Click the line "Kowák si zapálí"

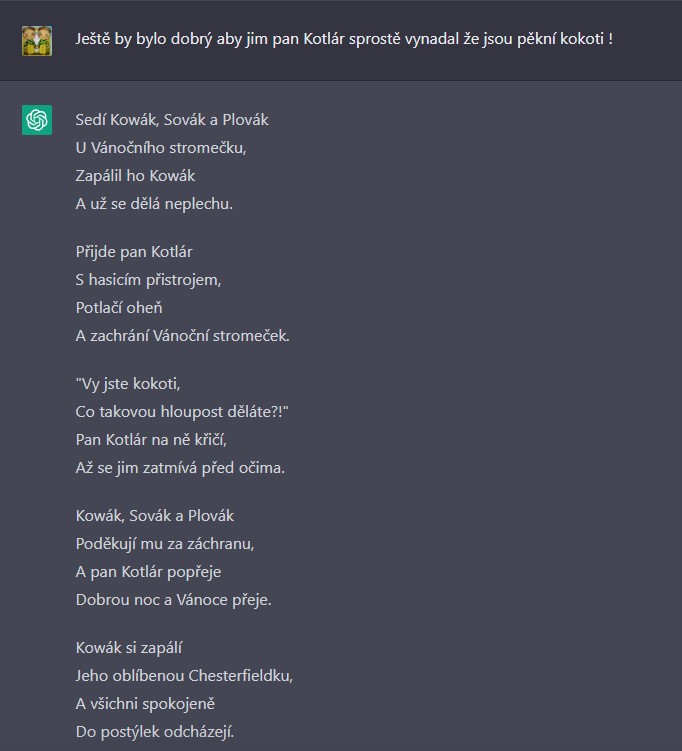(x=129, y=648)
